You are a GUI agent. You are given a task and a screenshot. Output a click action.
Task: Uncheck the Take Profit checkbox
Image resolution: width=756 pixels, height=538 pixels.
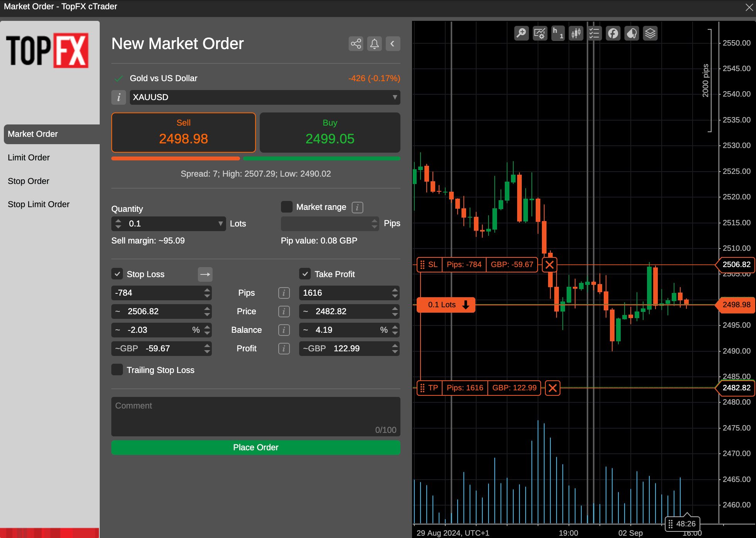[305, 274]
